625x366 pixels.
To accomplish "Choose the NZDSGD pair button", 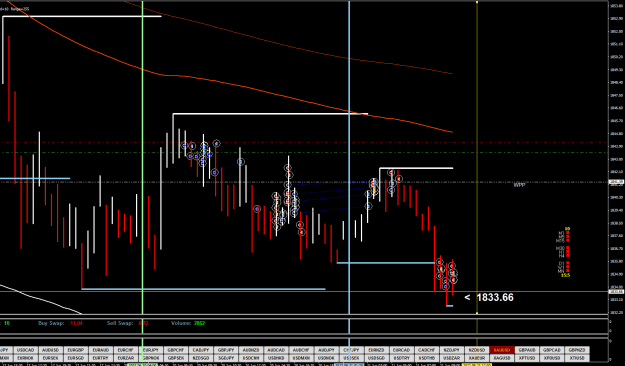I will pyautogui.click(x=201, y=358).
